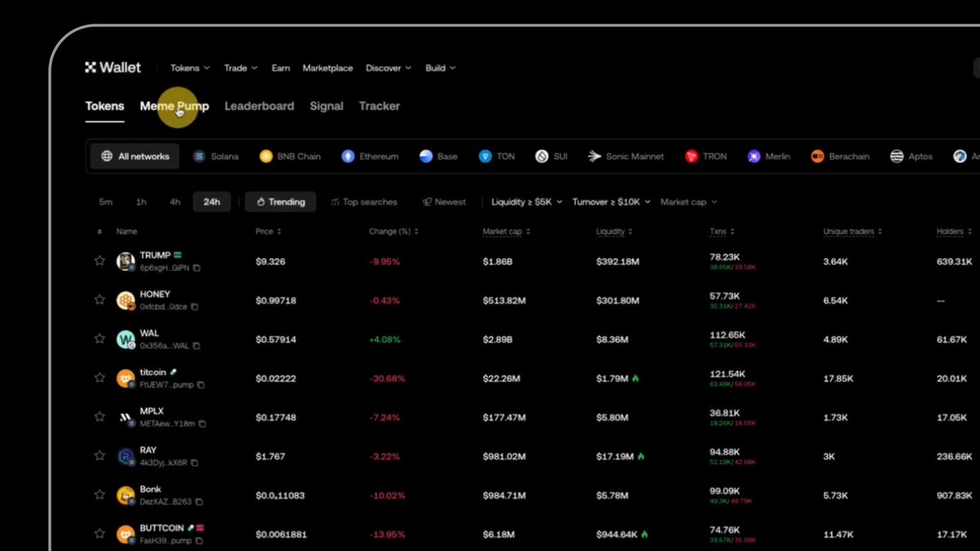Sort by Holders column
Viewport: 980px width, 551px height.
click(954, 232)
